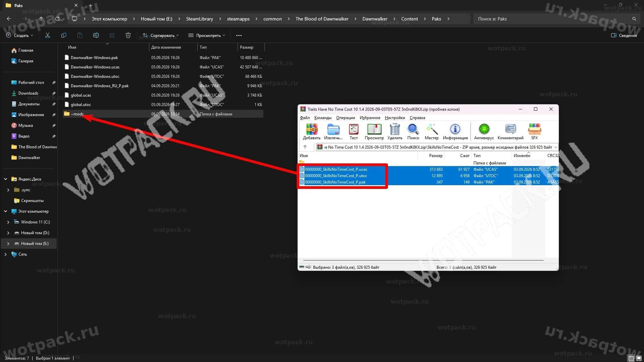Click the Создать button
Image resolution: width=644 pixels, height=362 pixels.
(19, 35)
